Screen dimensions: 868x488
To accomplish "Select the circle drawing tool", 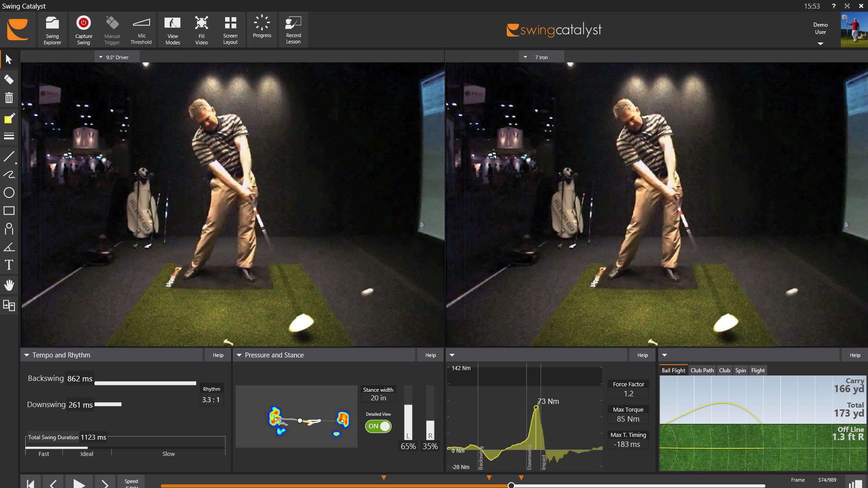I will click(9, 193).
